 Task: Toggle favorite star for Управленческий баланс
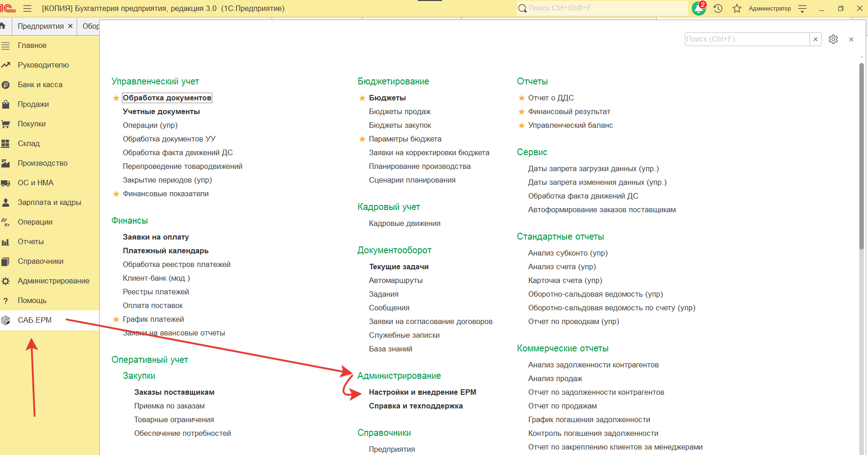pyautogui.click(x=521, y=126)
